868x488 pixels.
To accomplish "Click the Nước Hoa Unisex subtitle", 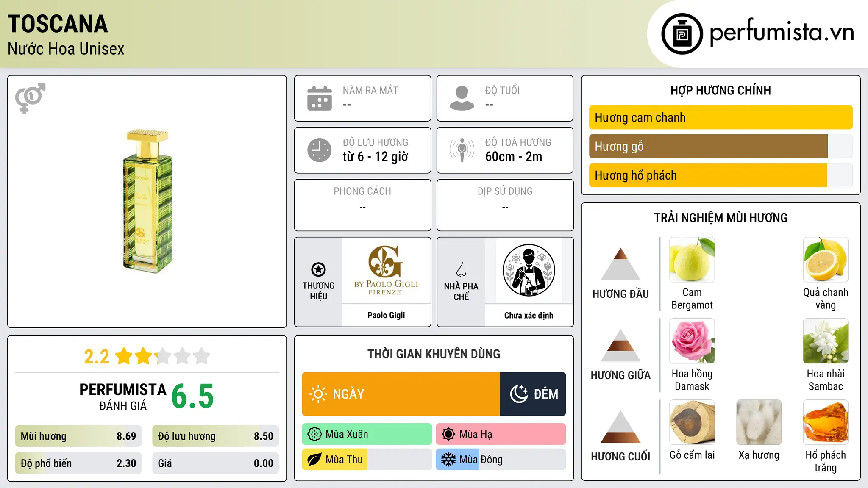I will pos(66,49).
